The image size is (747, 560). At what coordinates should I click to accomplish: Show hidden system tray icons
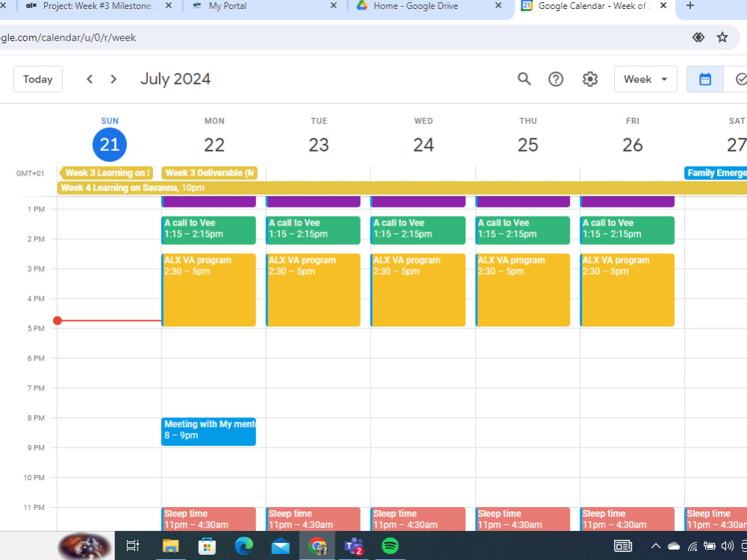pos(656,546)
